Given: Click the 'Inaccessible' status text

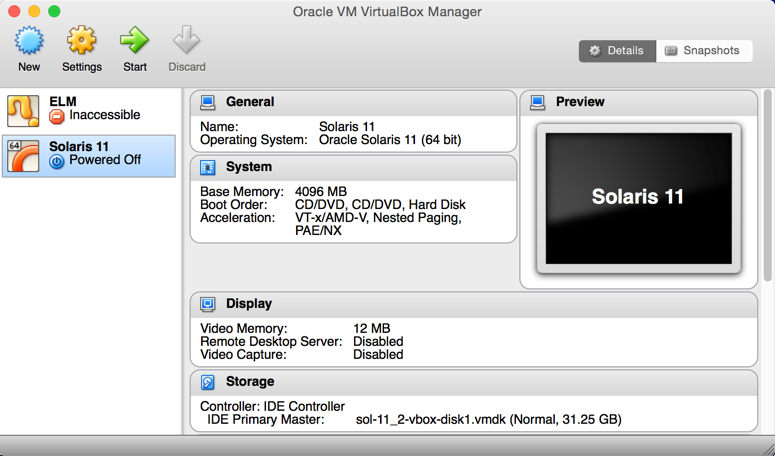Looking at the screenshot, I should tap(105, 115).
